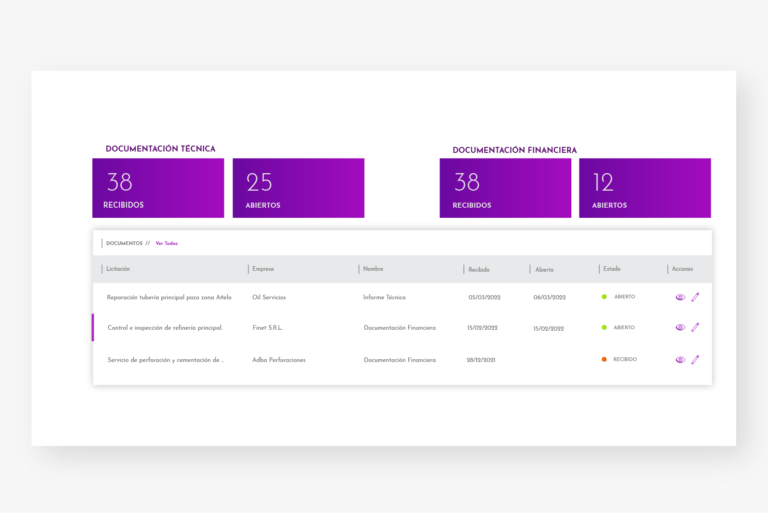Image resolution: width=768 pixels, height=513 pixels.
Task: Click green Abierto status dot in first row
Action: (x=604, y=297)
